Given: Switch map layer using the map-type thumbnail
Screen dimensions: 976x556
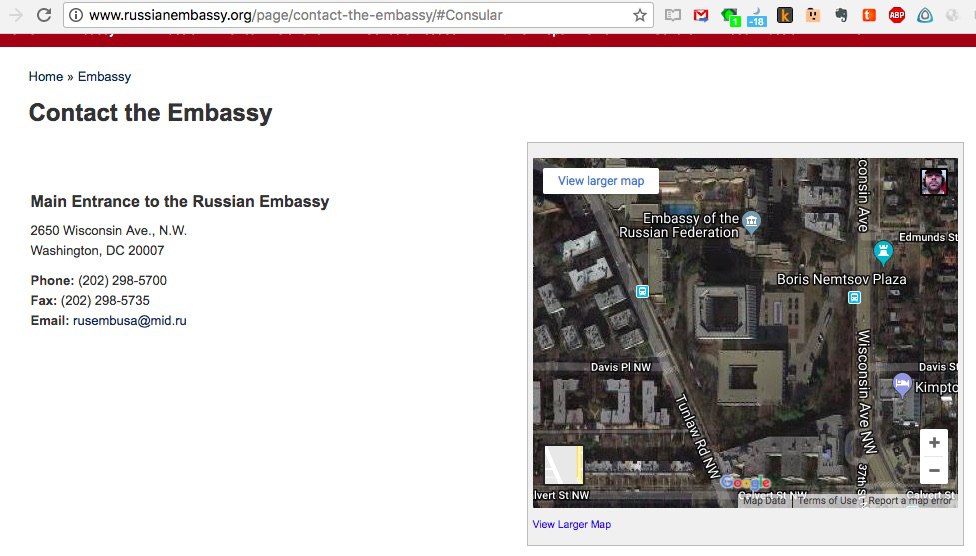Looking at the screenshot, I should (x=564, y=464).
